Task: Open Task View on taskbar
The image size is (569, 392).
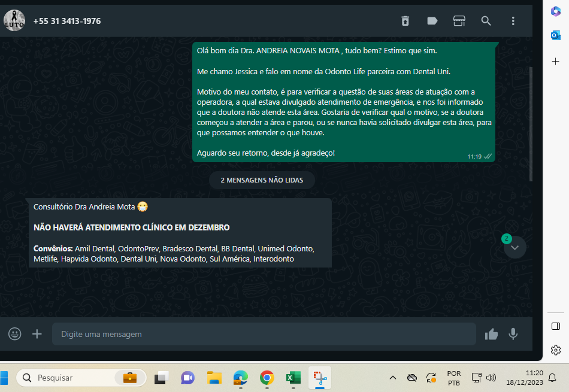Action: (162, 378)
